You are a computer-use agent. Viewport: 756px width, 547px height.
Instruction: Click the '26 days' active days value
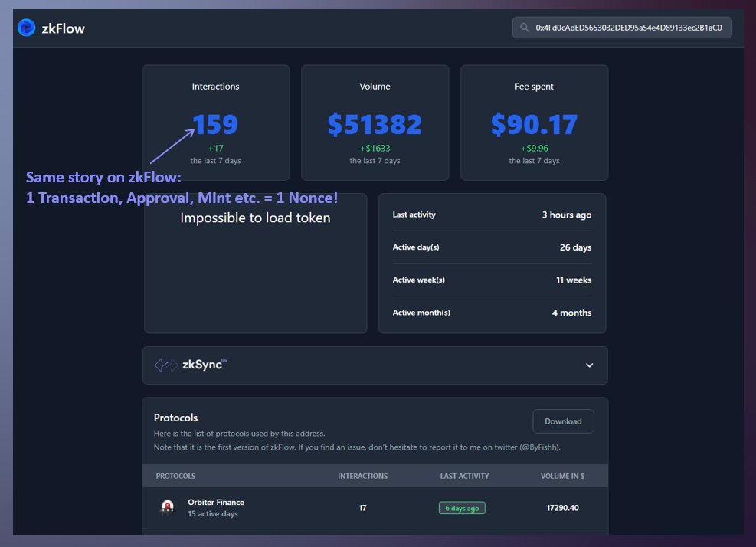pos(575,247)
